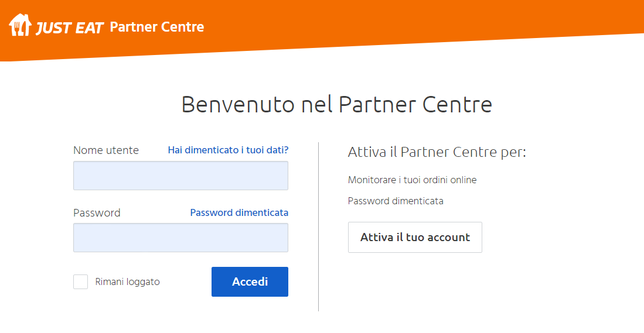The image size is (644, 333).
Task: Click the Rimani loggato label text
Action: point(127,282)
